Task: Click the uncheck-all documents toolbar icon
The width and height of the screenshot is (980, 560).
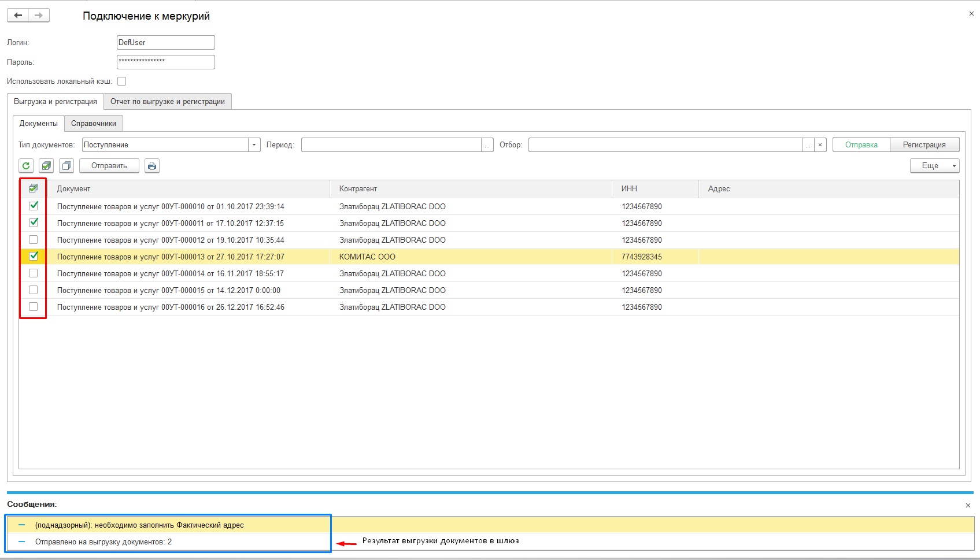Action: [x=66, y=166]
